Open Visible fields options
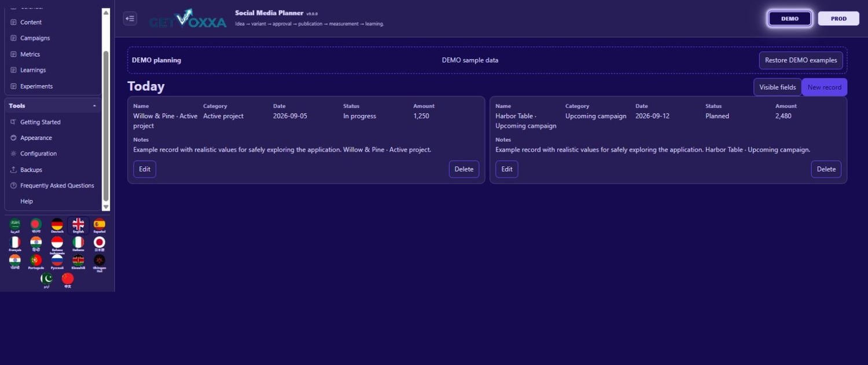 (x=777, y=87)
